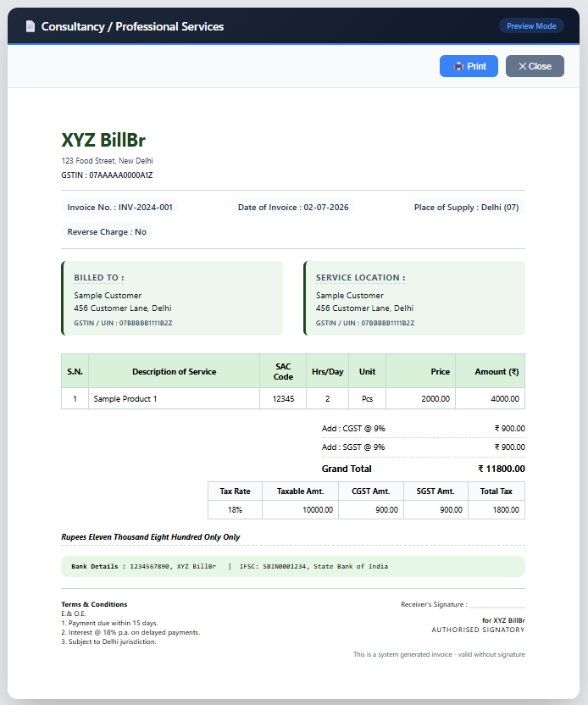The width and height of the screenshot is (588, 705).
Task: Click the 'Taxable Amt.' header in tax summary
Action: pos(300,491)
